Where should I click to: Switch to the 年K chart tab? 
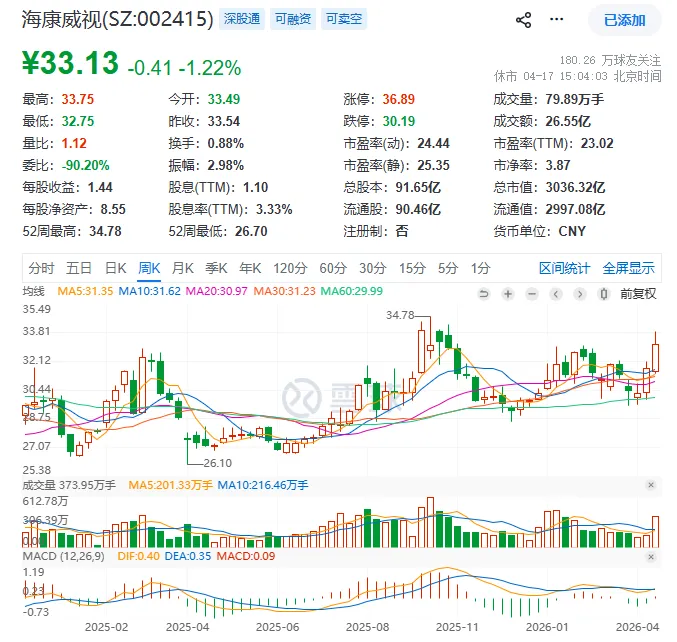(250, 268)
